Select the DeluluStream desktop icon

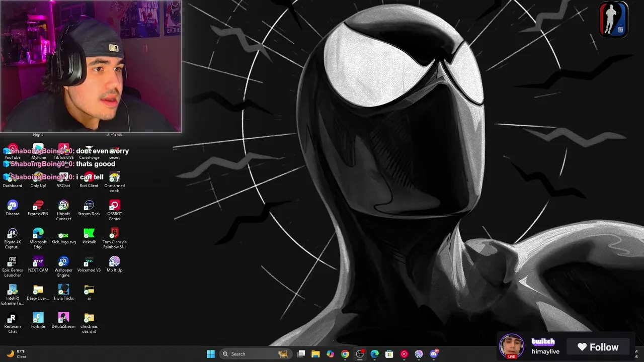63,321
